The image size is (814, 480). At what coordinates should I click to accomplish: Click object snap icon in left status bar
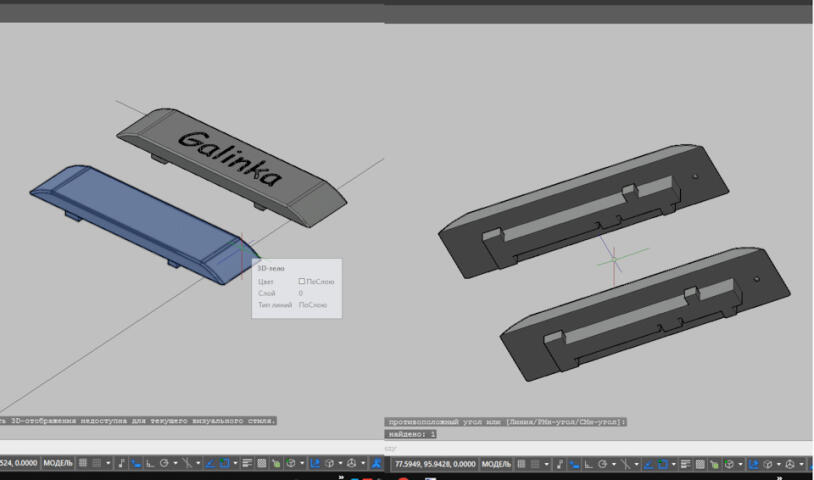225,464
